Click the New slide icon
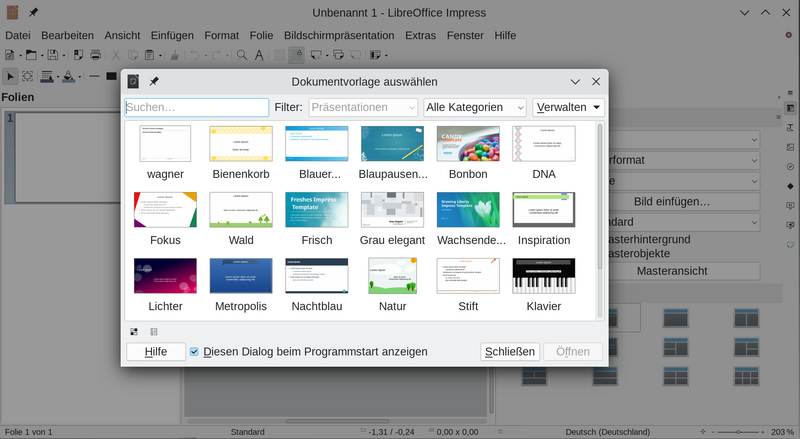 pos(316,55)
